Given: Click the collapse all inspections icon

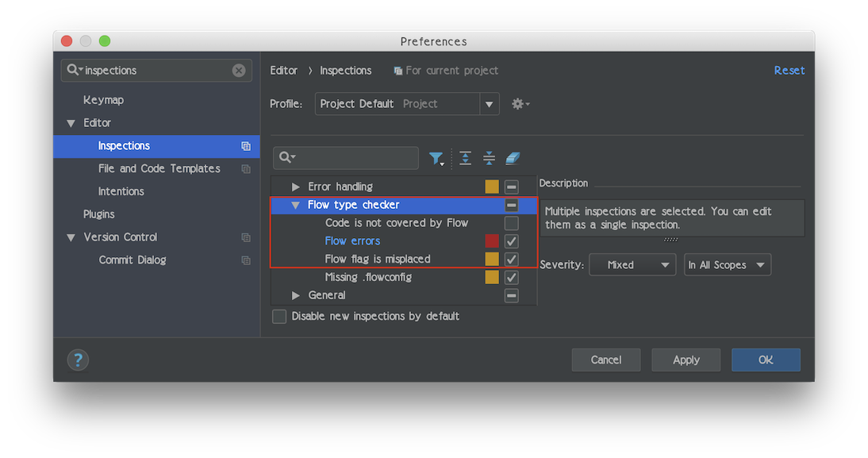Looking at the screenshot, I should (489, 159).
